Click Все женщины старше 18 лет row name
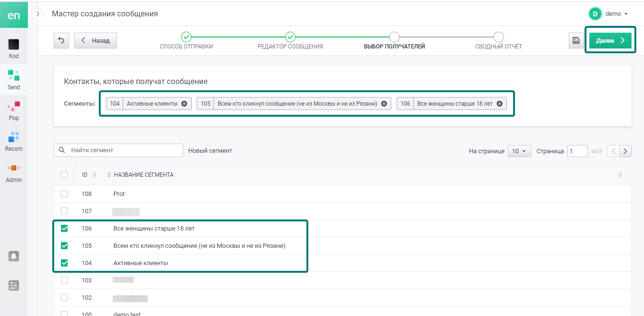The image size is (644, 316). click(154, 229)
